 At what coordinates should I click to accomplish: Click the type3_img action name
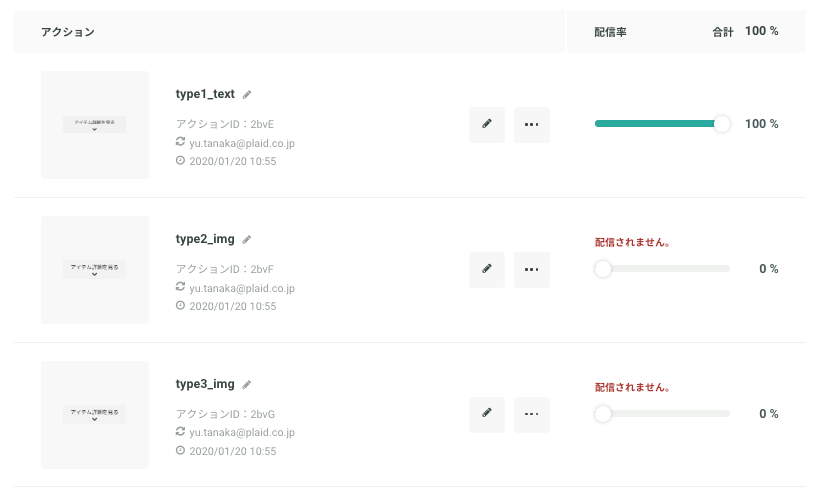tap(205, 384)
